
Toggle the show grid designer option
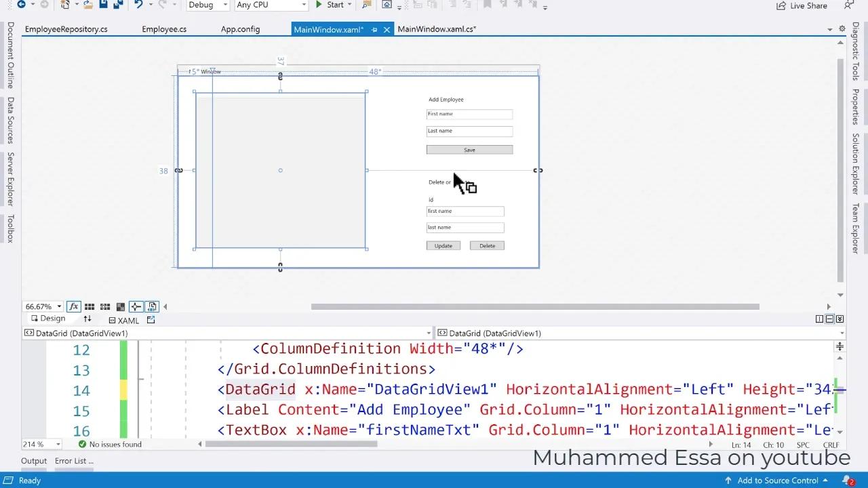click(x=90, y=306)
